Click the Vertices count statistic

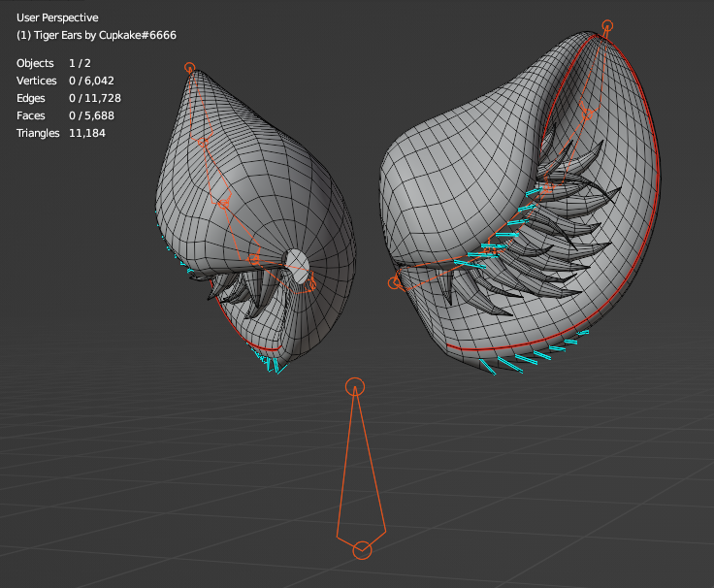point(68,81)
